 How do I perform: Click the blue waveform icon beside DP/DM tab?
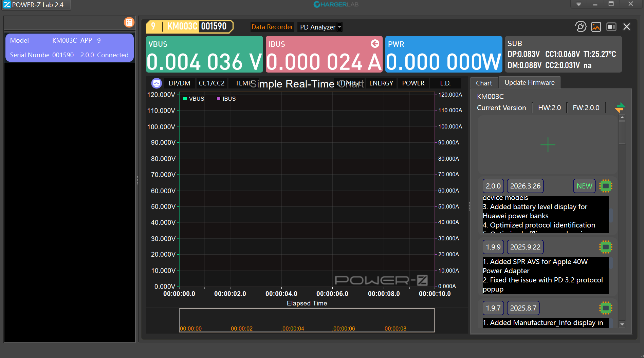tap(156, 83)
